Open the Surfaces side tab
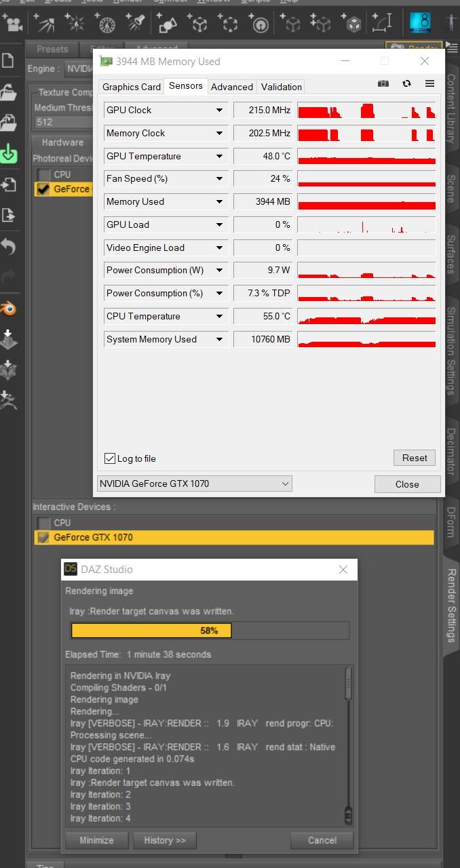This screenshot has height=868, width=460. pos(451,254)
